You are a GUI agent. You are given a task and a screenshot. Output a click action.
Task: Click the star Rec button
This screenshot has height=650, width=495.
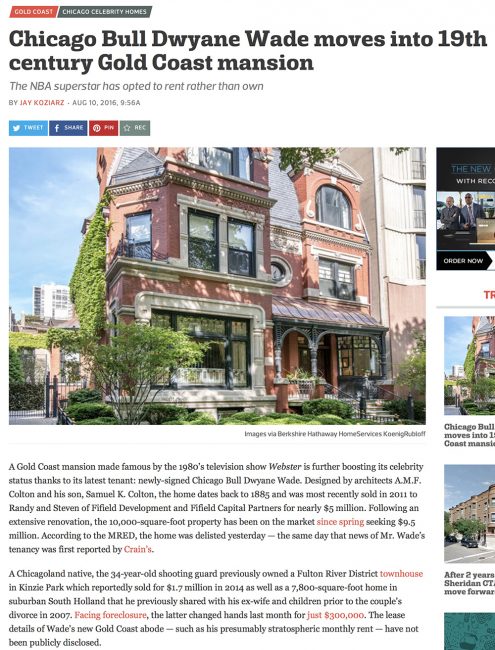(135, 128)
